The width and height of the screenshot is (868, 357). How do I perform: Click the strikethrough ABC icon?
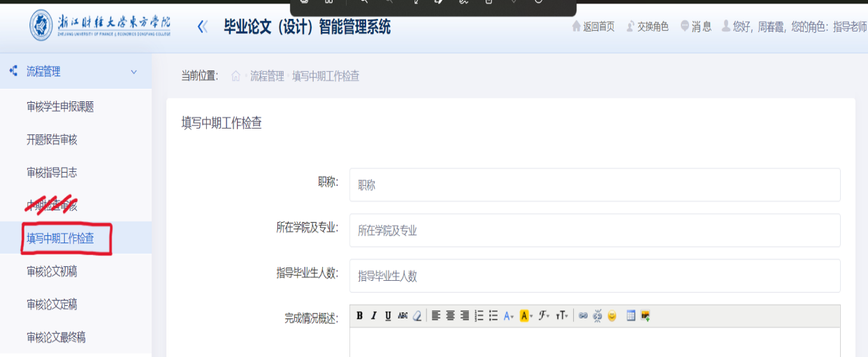(x=403, y=316)
